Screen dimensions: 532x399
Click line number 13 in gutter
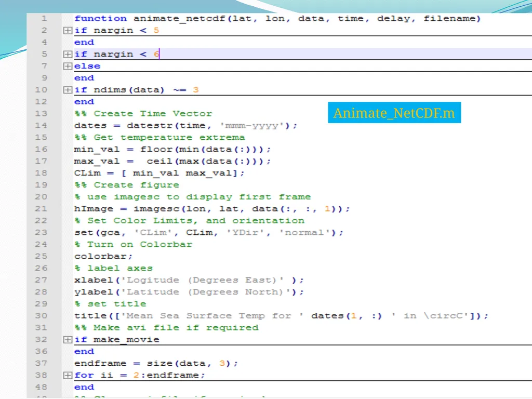[41, 114]
